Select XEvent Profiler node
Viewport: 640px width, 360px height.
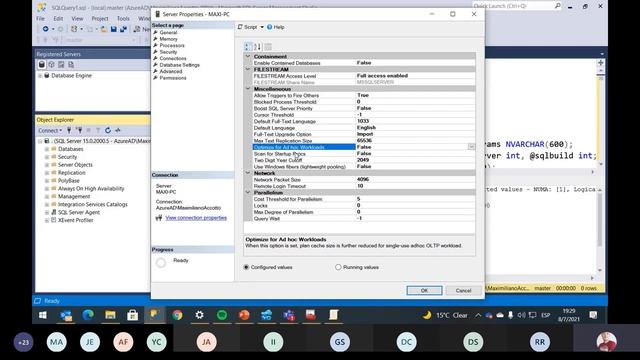[x=75, y=220]
